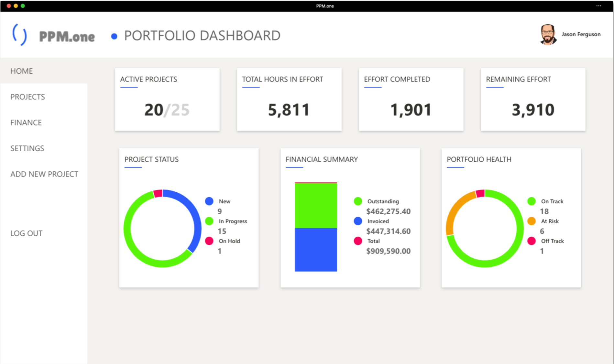Open Settings from the sidebar
The image size is (614, 364).
(x=27, y=148)
